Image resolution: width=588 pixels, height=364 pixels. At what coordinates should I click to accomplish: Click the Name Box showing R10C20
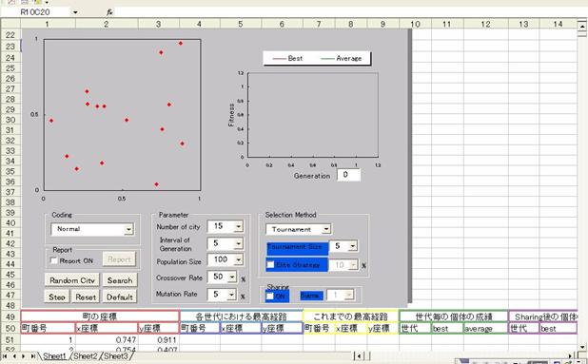(x=35, y=12)
